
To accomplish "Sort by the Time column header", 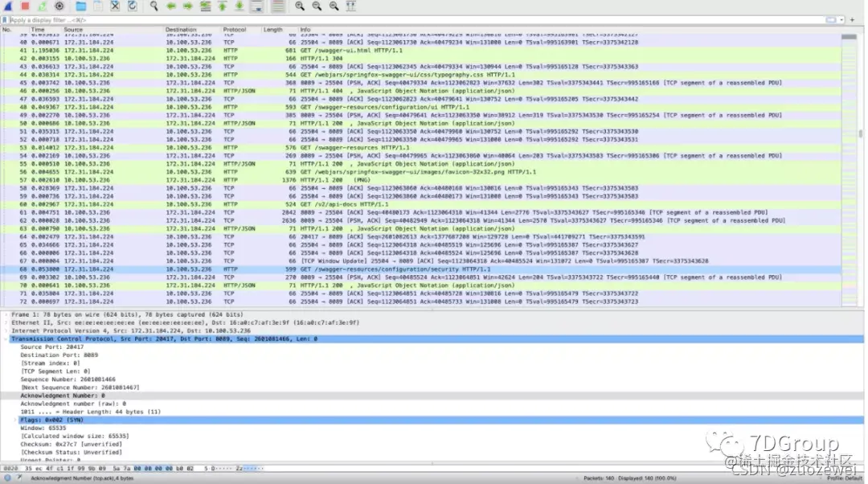I will [38, 30].
